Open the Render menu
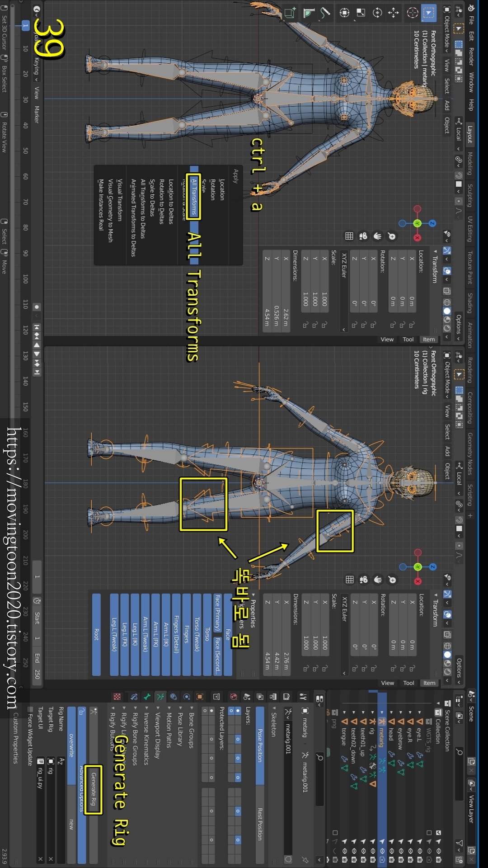Viewport: 488px width, 868px height. pos(471,57)
